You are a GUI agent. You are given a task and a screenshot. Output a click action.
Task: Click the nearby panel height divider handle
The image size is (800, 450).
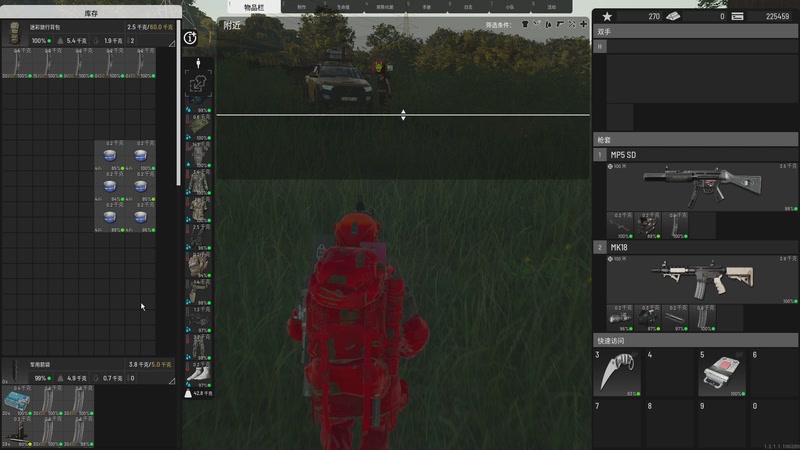[403, 115]
